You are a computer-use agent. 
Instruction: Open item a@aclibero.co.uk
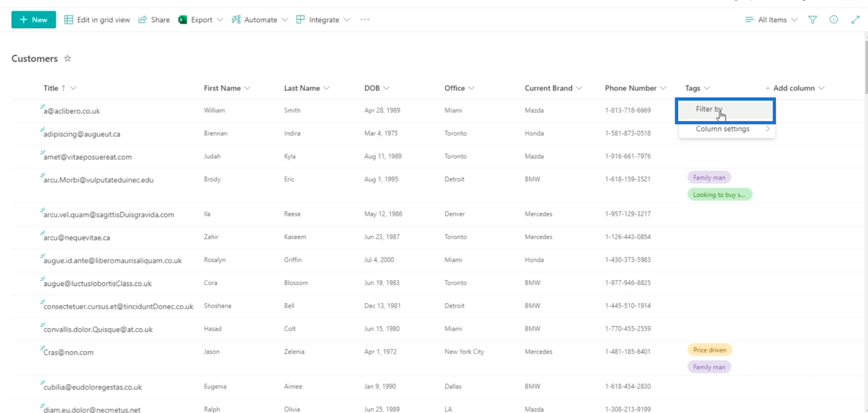[72, 111]
